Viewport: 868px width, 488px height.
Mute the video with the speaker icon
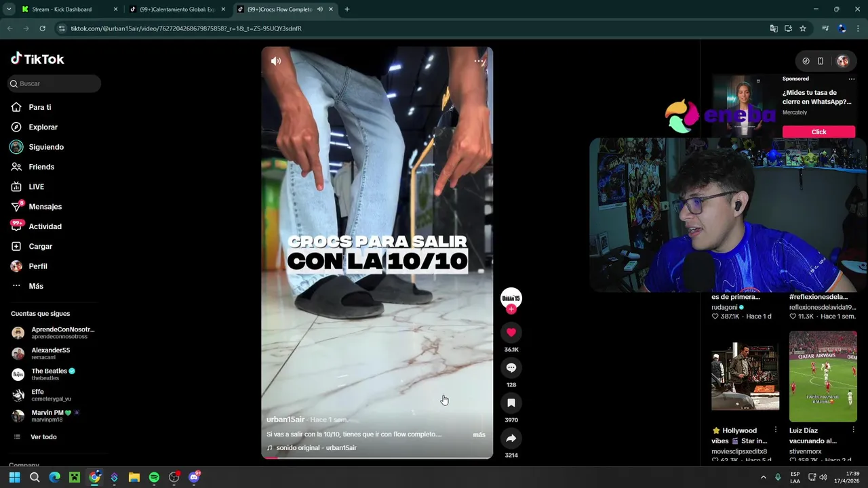tap(276, 61)
